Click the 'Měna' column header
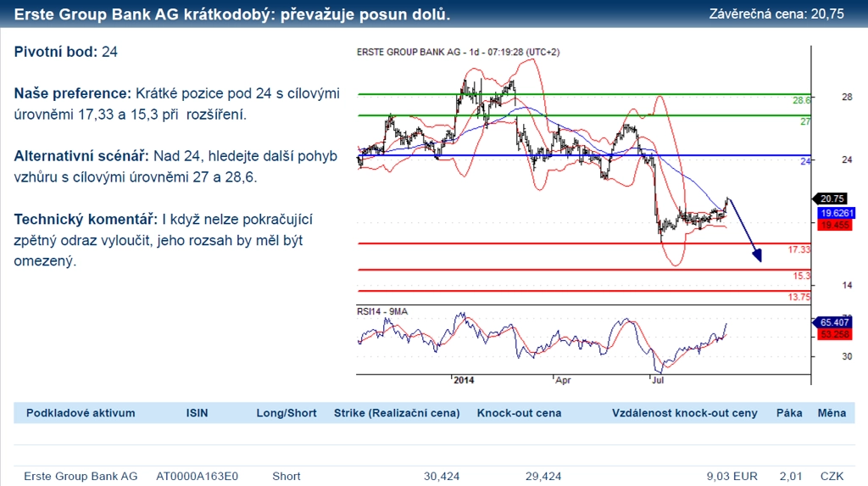Viewport: 868px width, 486px height. coord(832,413)
